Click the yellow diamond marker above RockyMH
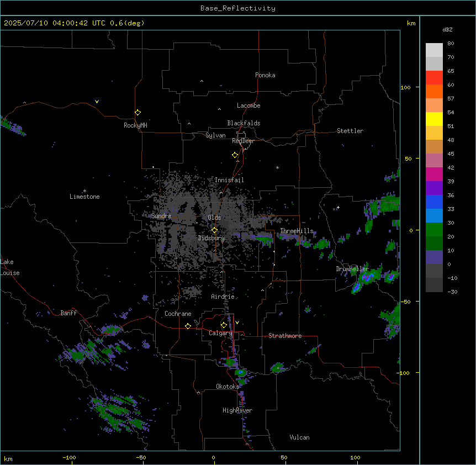 [138, 113]
